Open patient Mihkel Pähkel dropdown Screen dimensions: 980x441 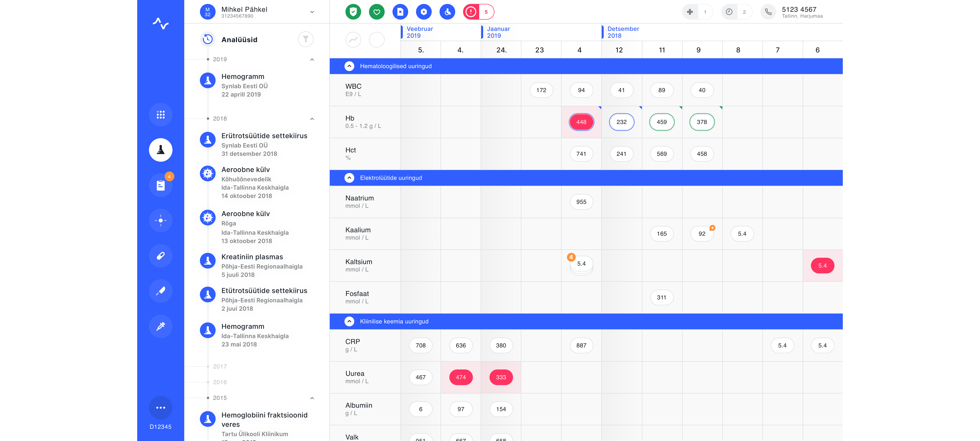click(x=312, y=12)
